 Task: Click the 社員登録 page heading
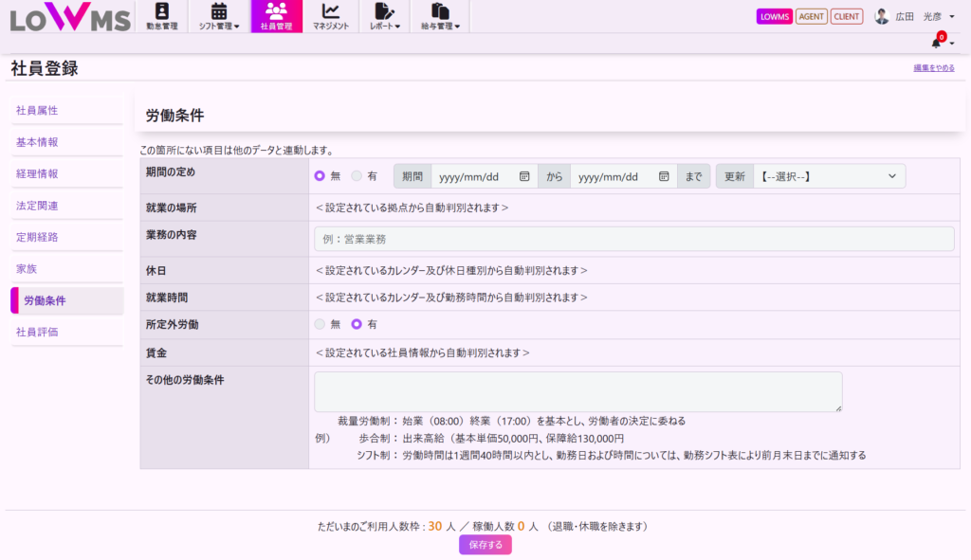coord(45,68)
